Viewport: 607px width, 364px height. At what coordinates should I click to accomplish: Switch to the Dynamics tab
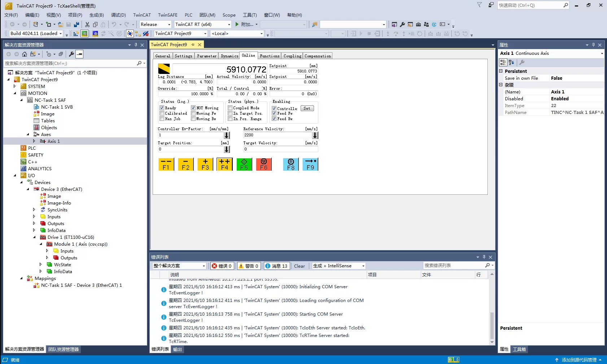coord(230,56)
